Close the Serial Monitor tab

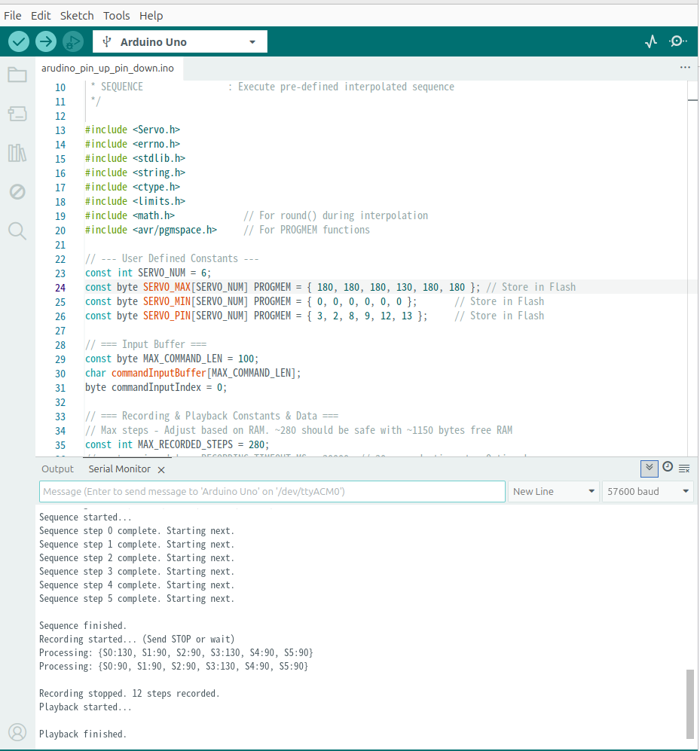pyautogui.click(x=161, y=470)
